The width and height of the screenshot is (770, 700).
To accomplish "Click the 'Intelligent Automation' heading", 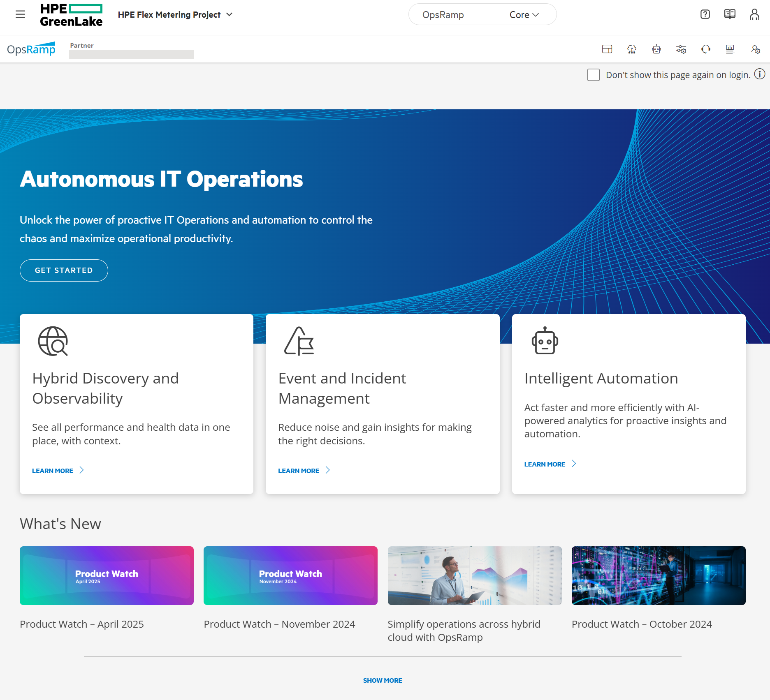I will (601, 379).
